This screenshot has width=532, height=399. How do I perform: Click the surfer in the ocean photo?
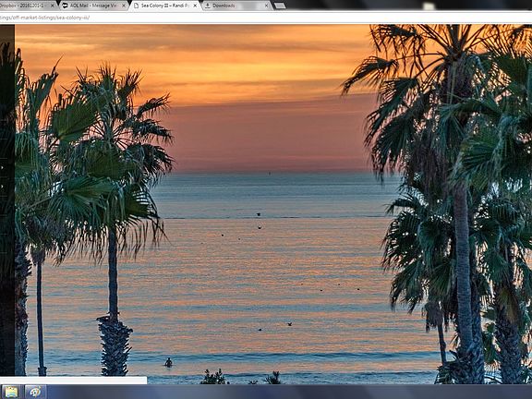(x=168, y=362)
